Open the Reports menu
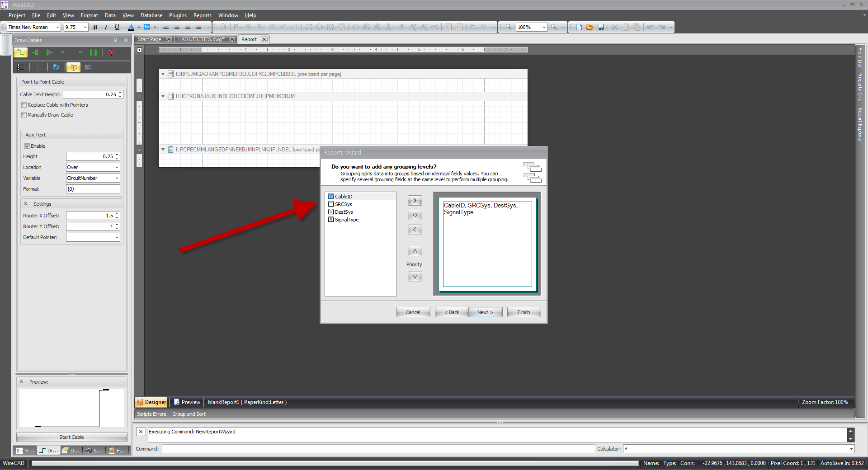868x470 pixels. coord(203,15)
